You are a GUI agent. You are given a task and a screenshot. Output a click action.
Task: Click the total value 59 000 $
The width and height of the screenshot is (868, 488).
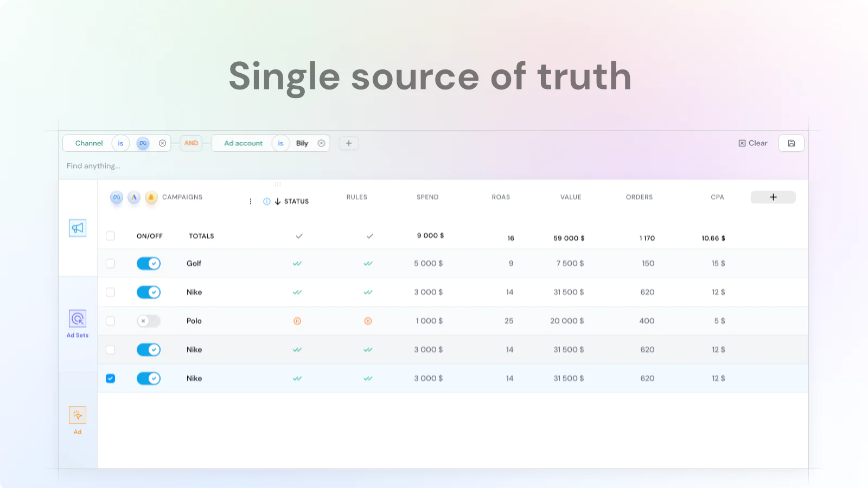tap(569, 238)
